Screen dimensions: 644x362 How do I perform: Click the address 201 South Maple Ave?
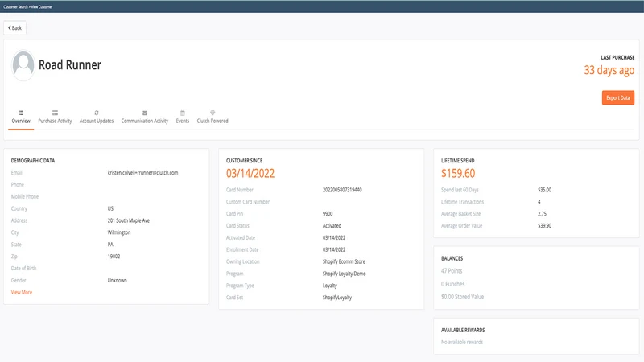[x=129, y=220]
